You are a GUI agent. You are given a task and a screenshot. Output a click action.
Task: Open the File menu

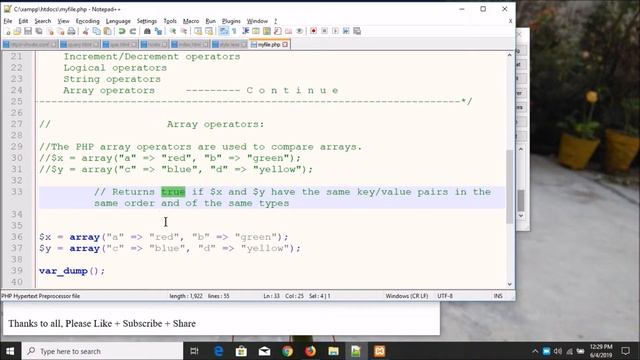pyautogui.click(x=8, y=21)
